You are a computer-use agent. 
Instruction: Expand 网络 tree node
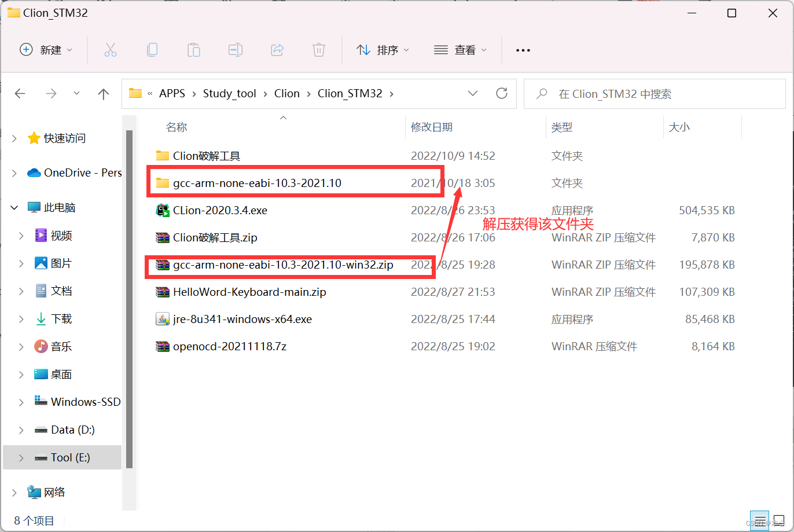coord(14,492)
